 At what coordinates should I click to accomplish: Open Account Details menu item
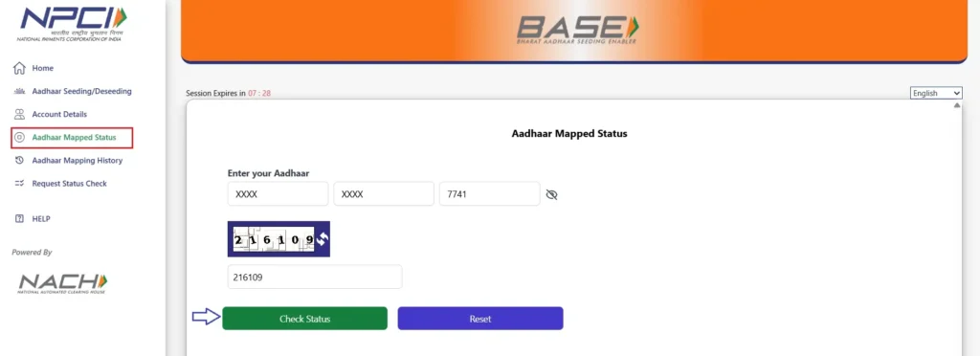tap(59, 114)
